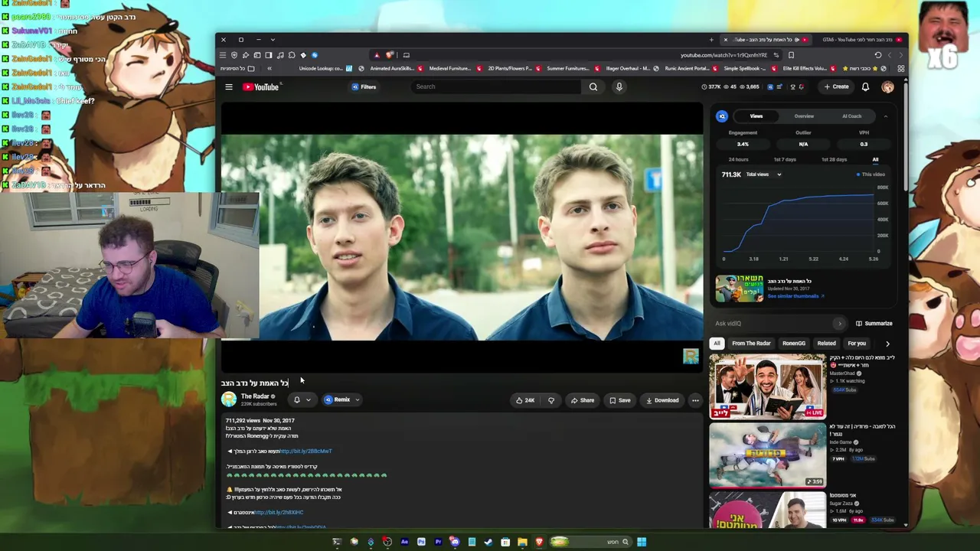980x551 pixels.
Task: Click the browser address bar URL
Action: point(724,55)
